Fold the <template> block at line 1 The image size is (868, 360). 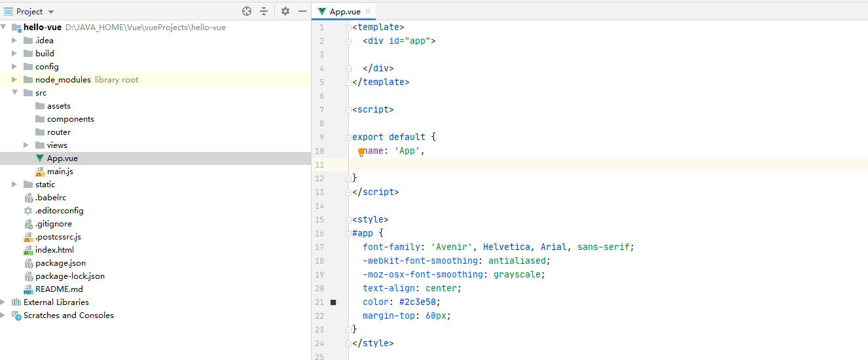[x=348, y=27]
